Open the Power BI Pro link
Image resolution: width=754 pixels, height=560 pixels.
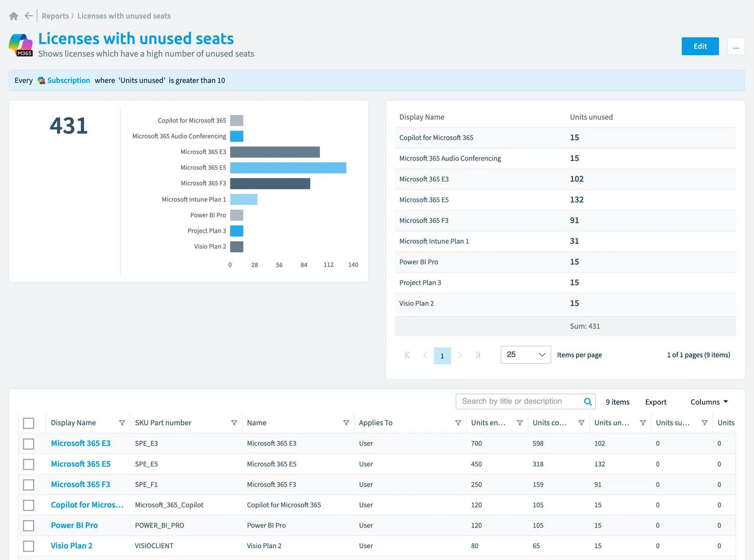coord(74,525)
